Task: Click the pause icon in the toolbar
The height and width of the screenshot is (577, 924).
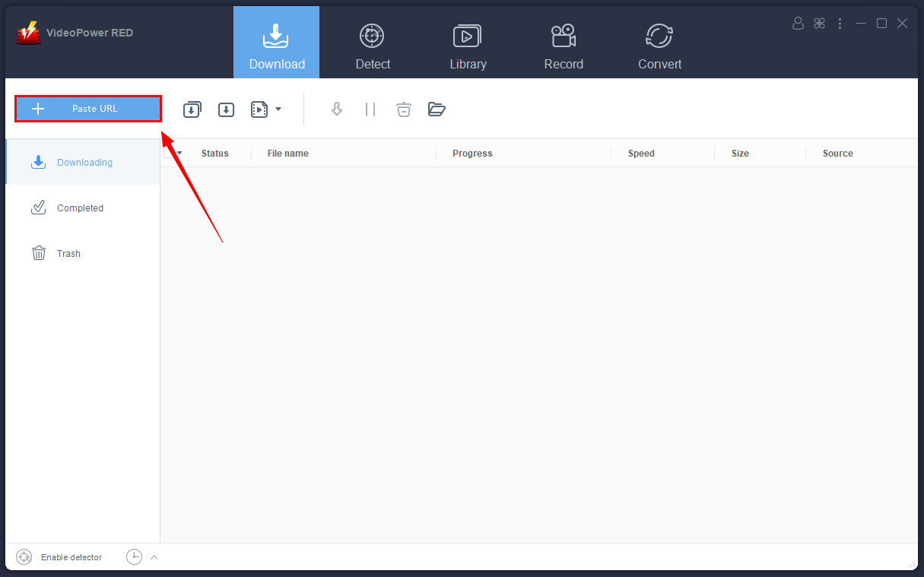Action: (370, 109)
